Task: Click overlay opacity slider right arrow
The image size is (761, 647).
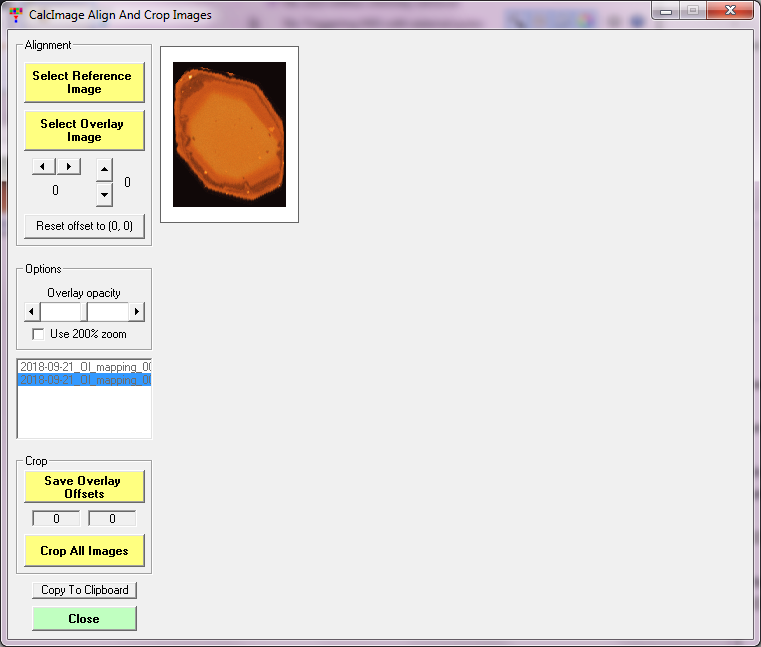Action: click(137, 312)
